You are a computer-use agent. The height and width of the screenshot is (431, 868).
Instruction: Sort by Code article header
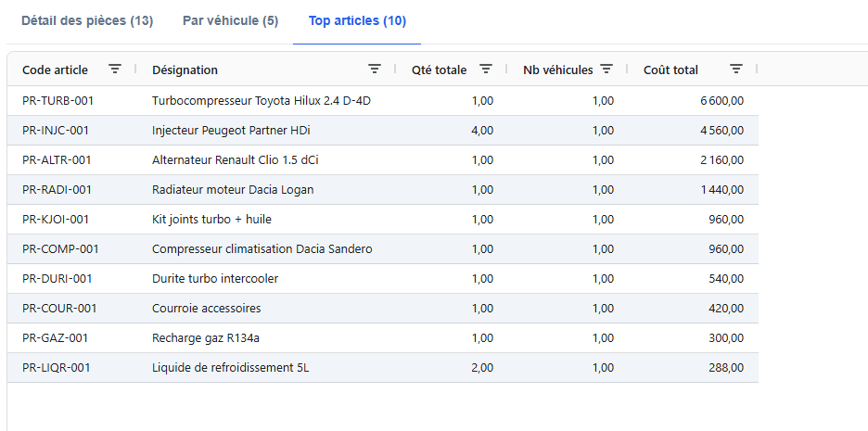tap(56, 70)
